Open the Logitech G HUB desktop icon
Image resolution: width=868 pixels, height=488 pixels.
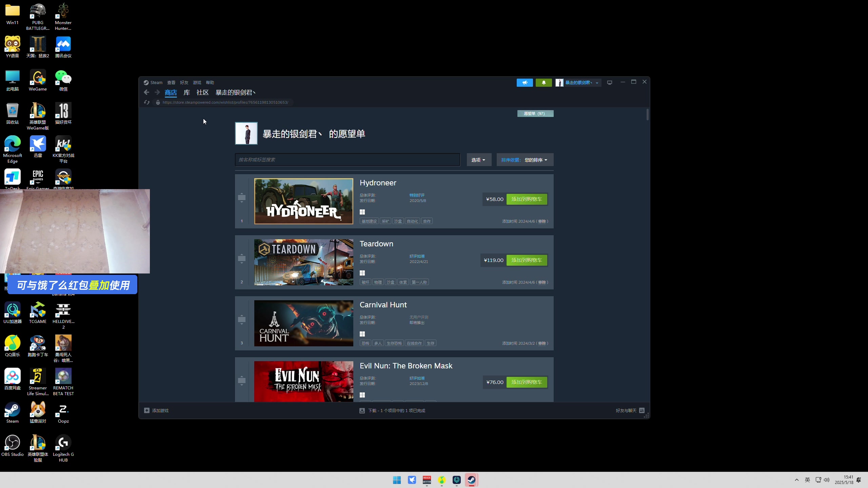[x=63, y=449]
